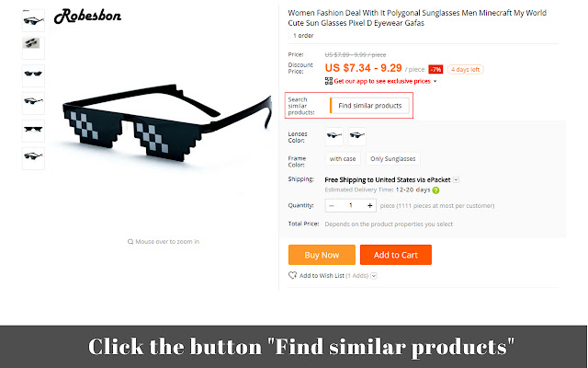Click the green delivery time help icon

click(435, 190)
